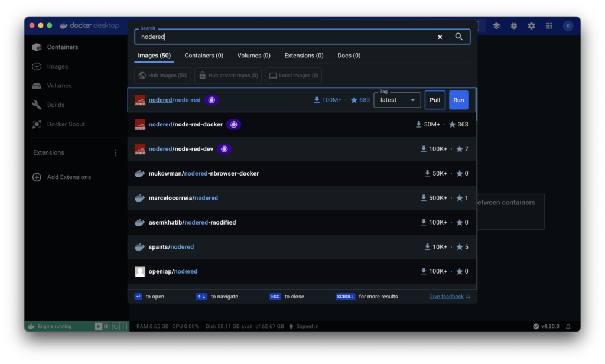Image resolution: width=605 pixels, height=364 pixels.
Task: Open the Tag dropdown showing latest
Action: (x=397, y=100)
